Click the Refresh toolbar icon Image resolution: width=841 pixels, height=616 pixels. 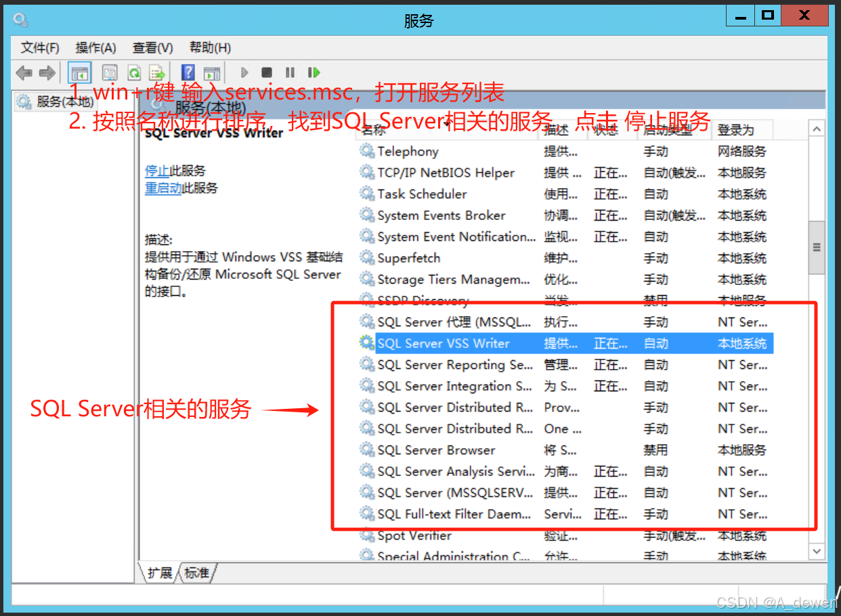(134, 72)
